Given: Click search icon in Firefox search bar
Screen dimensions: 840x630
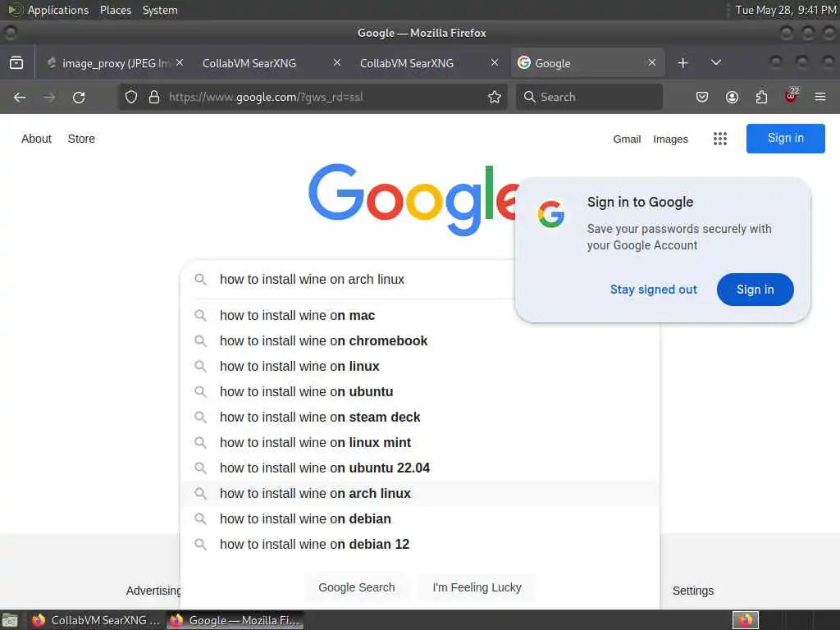Looking at the screenshot, I should click(x=529, y=97).
